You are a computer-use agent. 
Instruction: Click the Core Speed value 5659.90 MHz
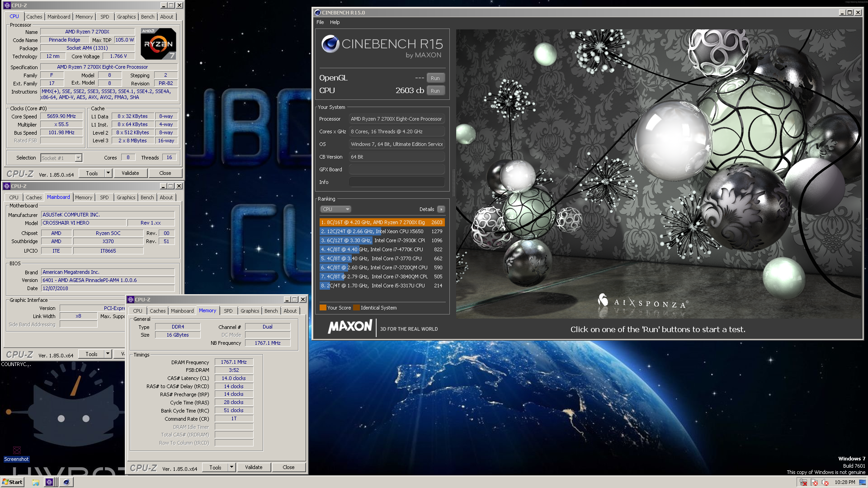click(x=61, y=116)
